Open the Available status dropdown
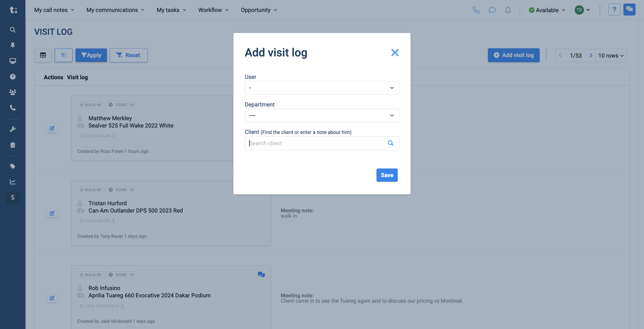The height and width of the screenshot is (329, 644). pyautogui.click(x=547, y=10)
